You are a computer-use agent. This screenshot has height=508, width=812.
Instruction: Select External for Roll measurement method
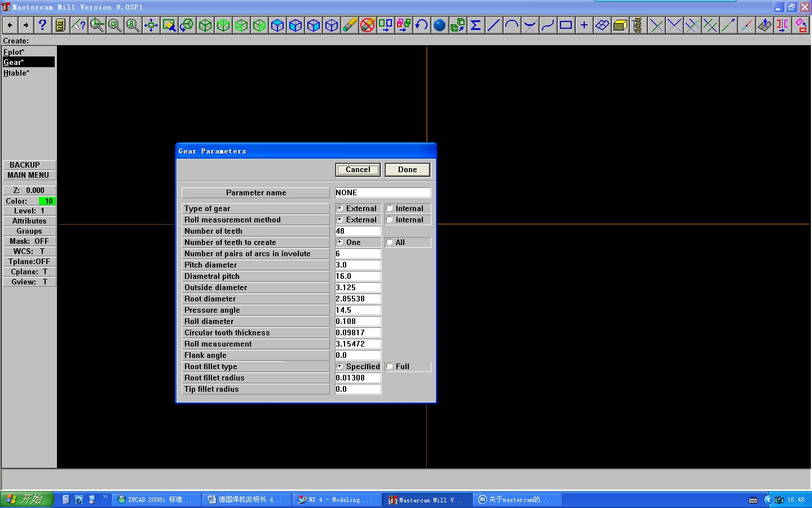pos(339,220)
